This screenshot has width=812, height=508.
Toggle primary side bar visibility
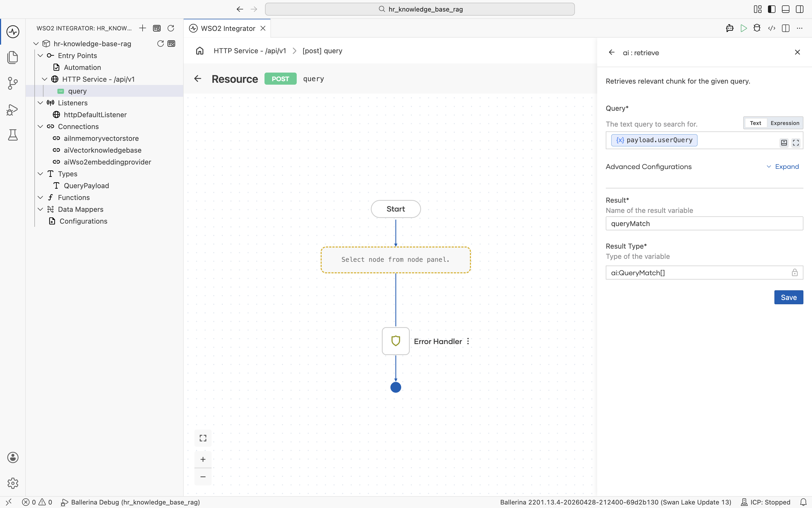point(772,9)
